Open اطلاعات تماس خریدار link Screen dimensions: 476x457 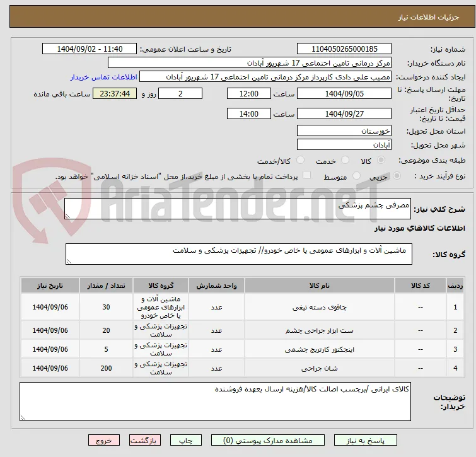104,77
